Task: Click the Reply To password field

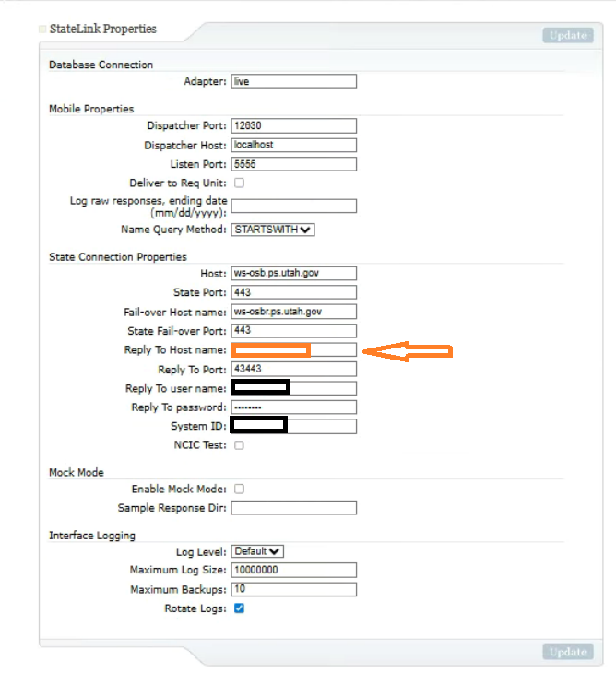Action: [293, 407]
